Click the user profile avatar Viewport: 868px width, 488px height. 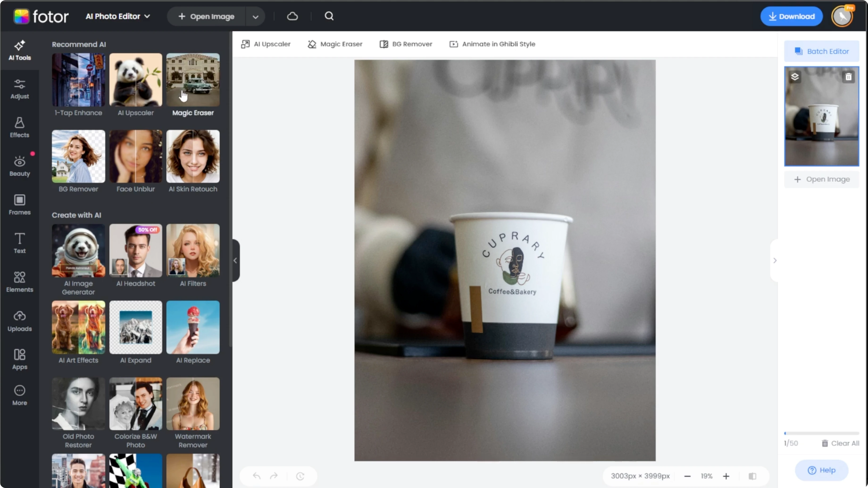842,16
